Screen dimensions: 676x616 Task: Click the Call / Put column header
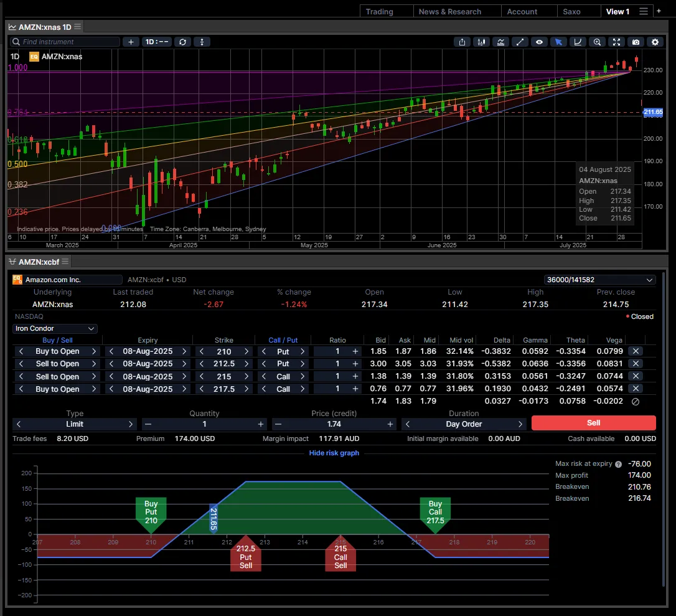[283, 340]
